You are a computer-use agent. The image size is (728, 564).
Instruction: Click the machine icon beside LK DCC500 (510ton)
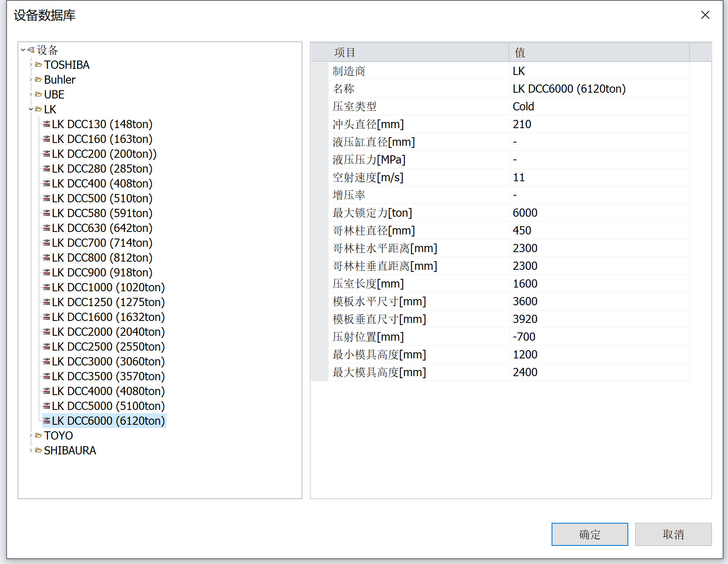click(47, 198)
